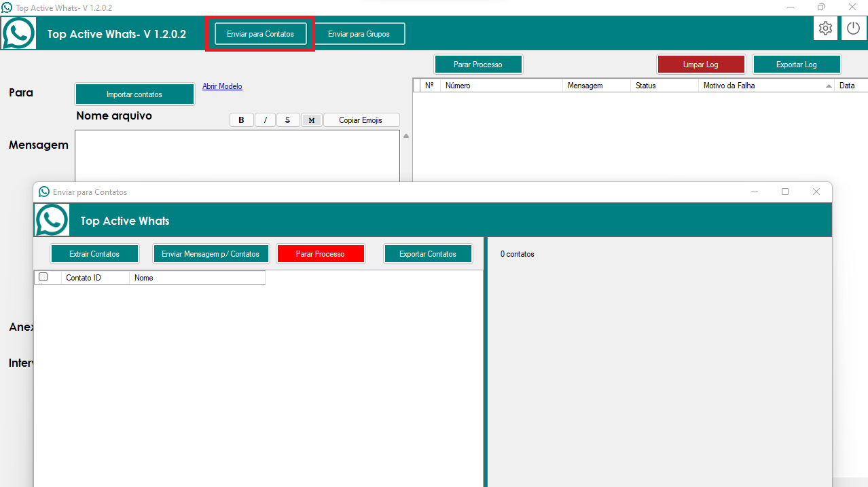Image resolution: width=868 pixels, height=487 pixels.
Task: Sort log by Nº column header
Action: [x=429, y=86]
